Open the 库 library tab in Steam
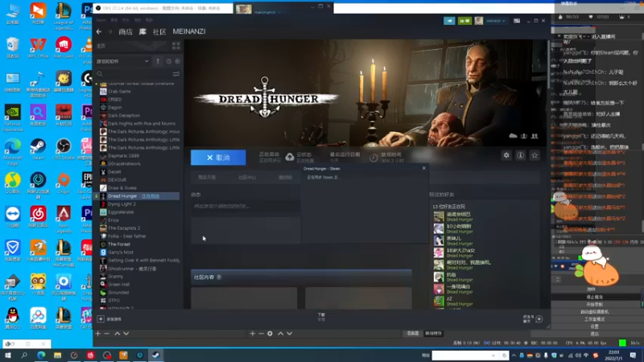644x362 pixels. coord(142,31)
